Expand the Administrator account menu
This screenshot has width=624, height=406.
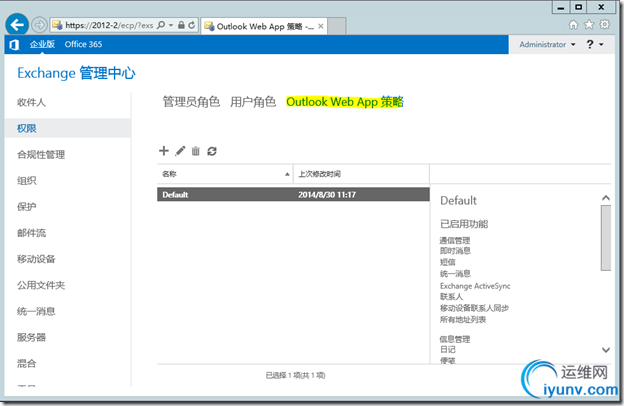tap(547, 44)
